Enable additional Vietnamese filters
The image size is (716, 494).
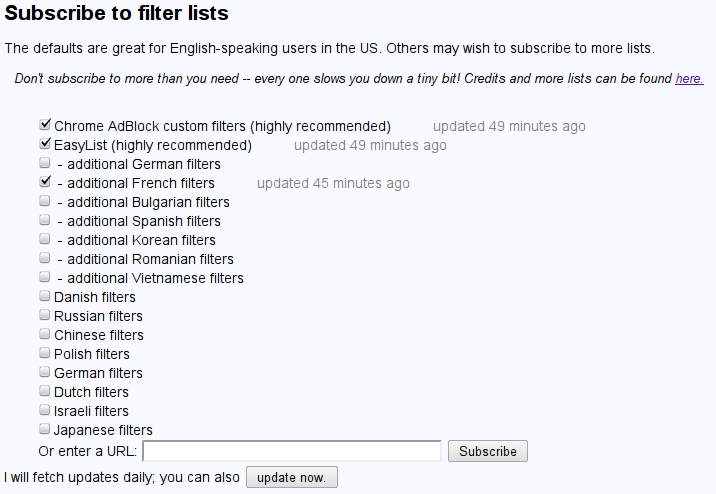pos(45,278)
